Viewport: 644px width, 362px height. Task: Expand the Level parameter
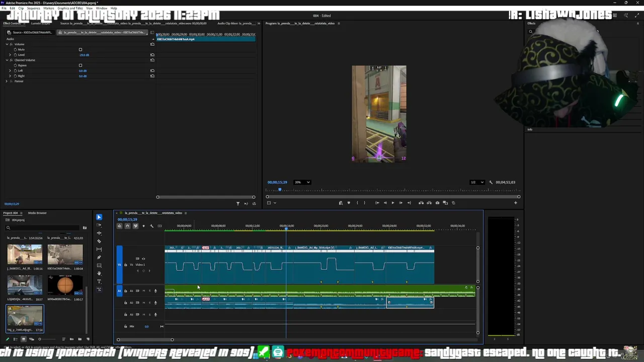tap(10, 55)
